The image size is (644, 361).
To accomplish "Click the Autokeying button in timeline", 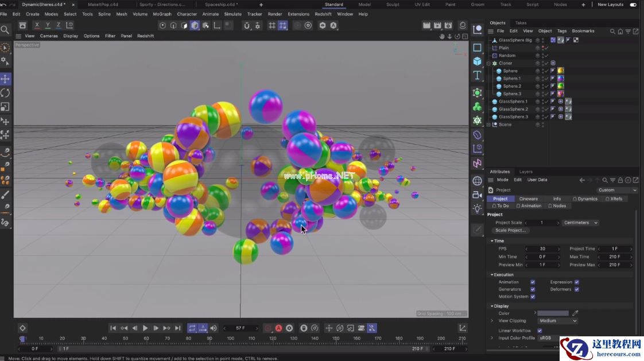I will click(278, 328).
